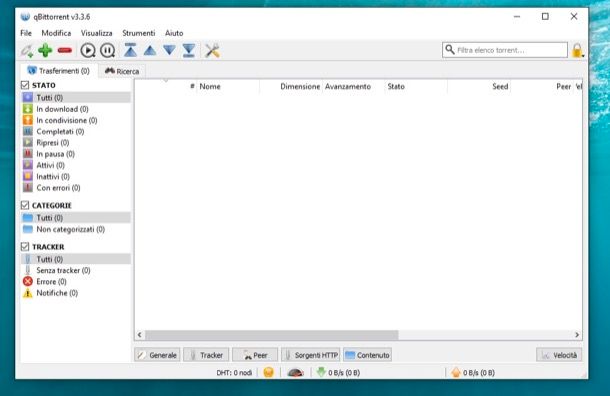
Task: Sort by the # column header
Action: coord(166,86)
